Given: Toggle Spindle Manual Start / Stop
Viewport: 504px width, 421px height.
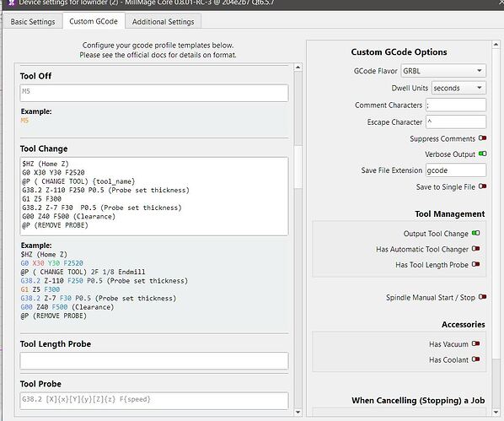Looking at the screenshot, I should click(x=482, y=297).
